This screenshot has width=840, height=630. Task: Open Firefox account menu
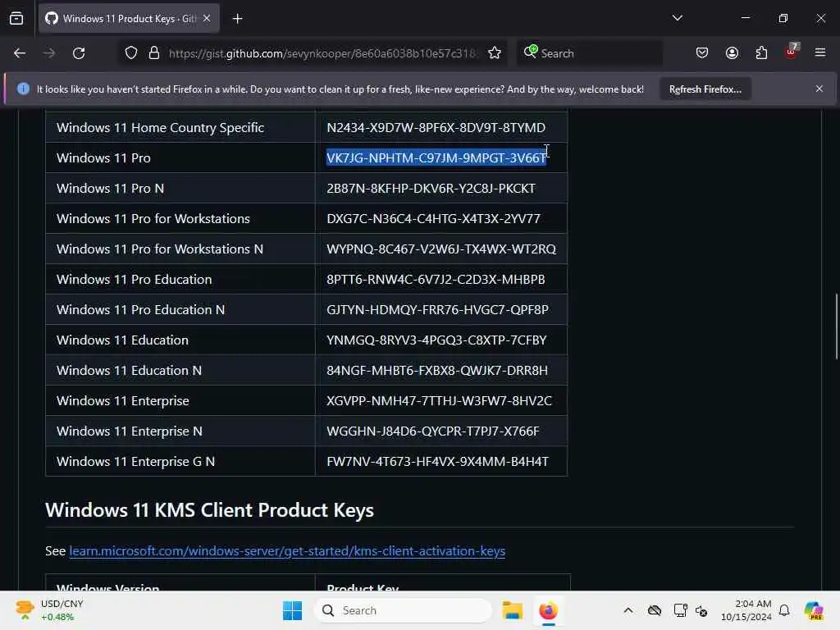[x=732, y=53]
